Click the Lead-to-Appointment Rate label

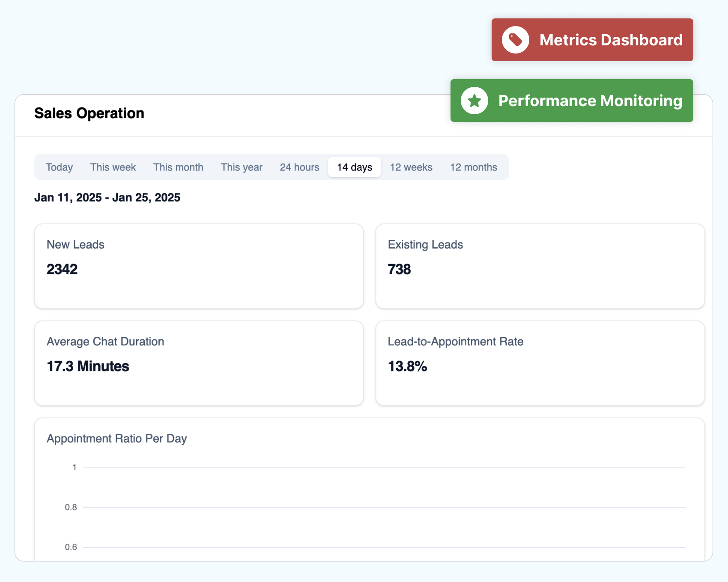click(x=456, y=341)
